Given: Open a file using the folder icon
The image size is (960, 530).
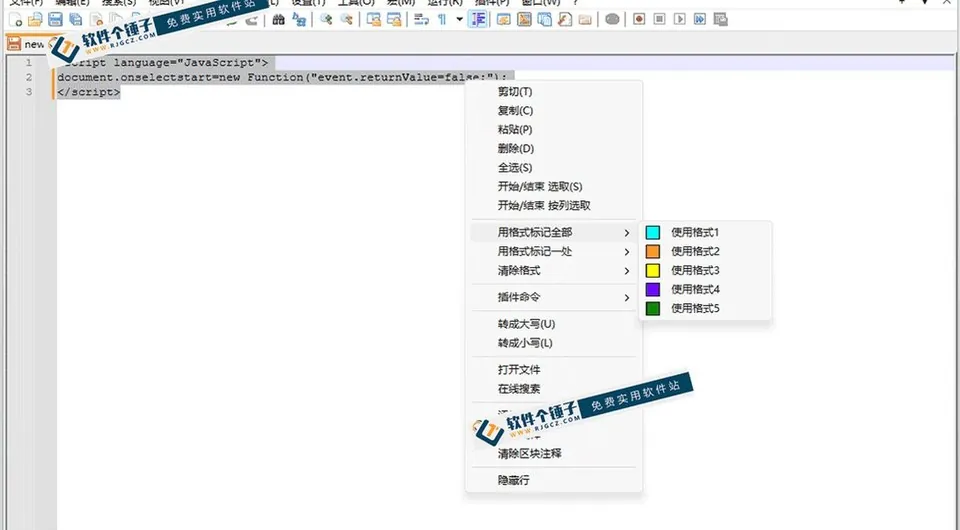Looking at the screenshot, I should pos(36,20).
